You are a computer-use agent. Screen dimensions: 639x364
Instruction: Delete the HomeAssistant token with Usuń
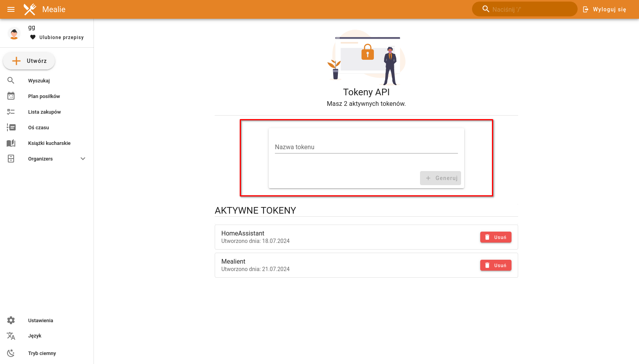pyautogui.click(x=496, y=237)
